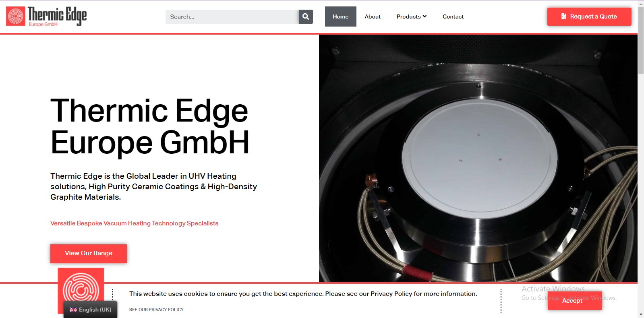Click the heater product photo
The width and height of the screenshot is (644, 318).
(478, 158)
